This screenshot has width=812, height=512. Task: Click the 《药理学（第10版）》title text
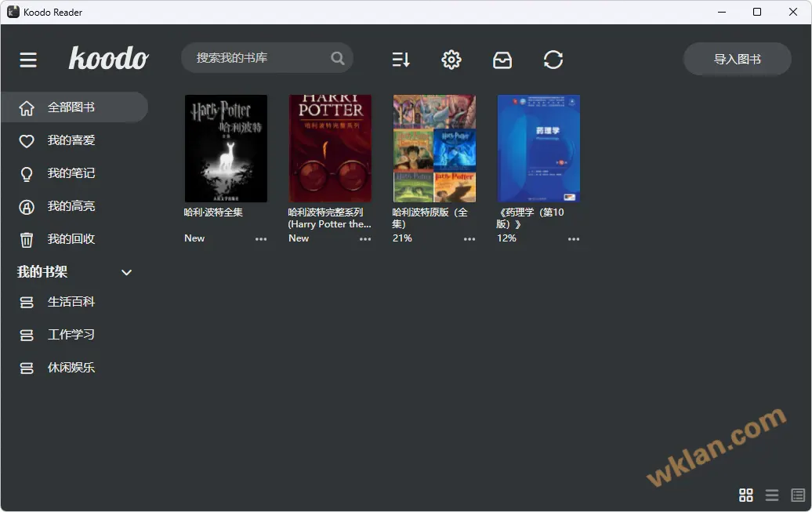click(x=531, y=218)
